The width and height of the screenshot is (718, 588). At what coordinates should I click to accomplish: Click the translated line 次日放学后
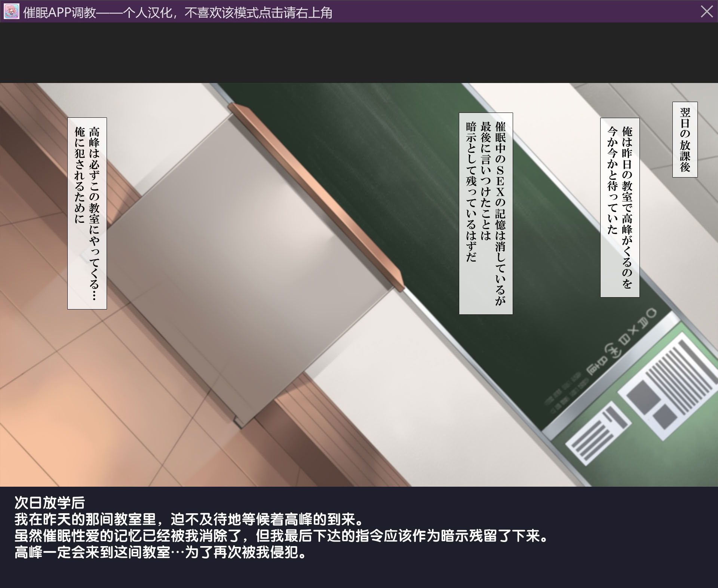coord(50,503)
